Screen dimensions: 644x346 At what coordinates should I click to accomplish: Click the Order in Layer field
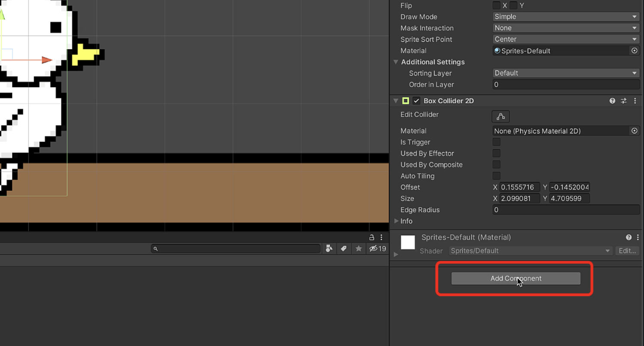coord(566,84)
